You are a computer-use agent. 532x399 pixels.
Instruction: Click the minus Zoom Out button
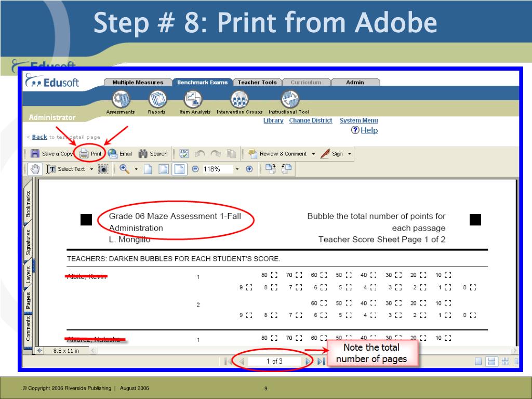(x=195, y=169)
